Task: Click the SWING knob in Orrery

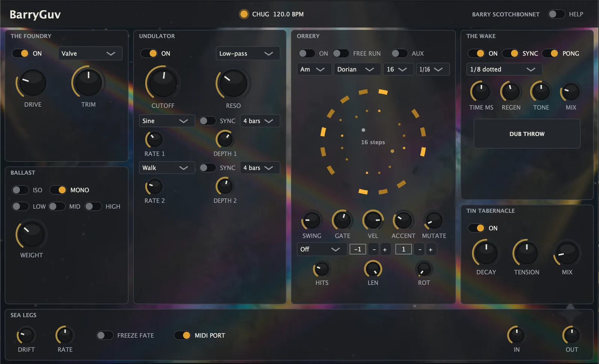Action: coord(312,220)
